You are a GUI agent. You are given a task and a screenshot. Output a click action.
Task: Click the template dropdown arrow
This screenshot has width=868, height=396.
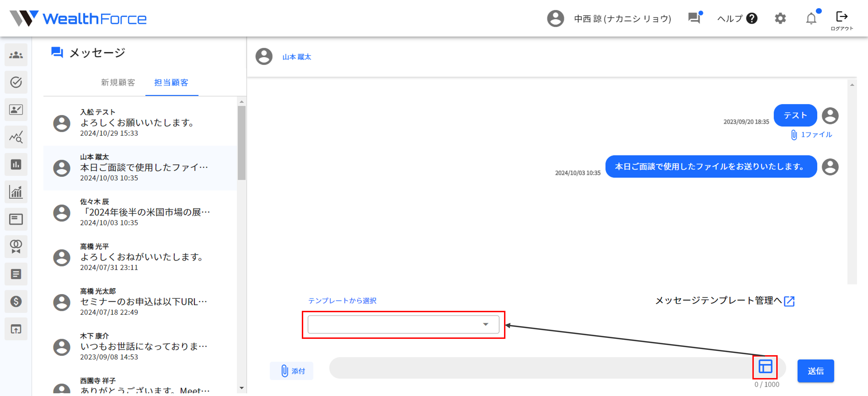(x=485, y=324)
